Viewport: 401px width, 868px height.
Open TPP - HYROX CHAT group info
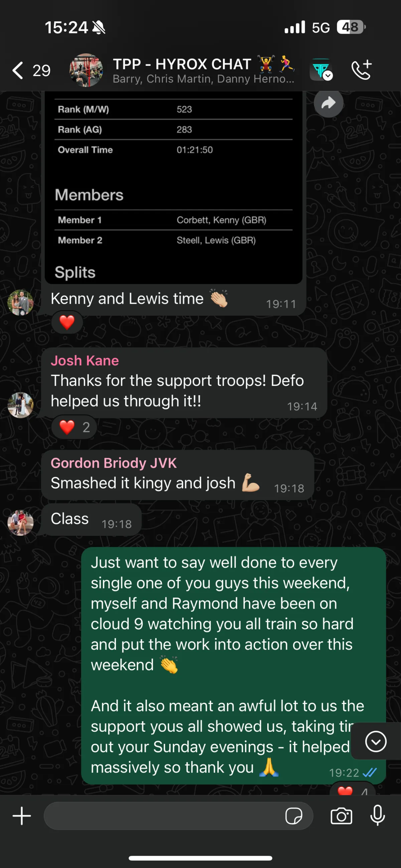[x=204, y=70]
